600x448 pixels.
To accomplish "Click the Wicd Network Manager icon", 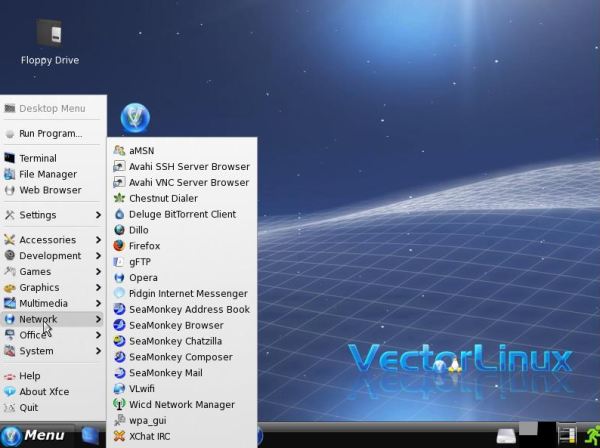I will (x=119, y=404).
